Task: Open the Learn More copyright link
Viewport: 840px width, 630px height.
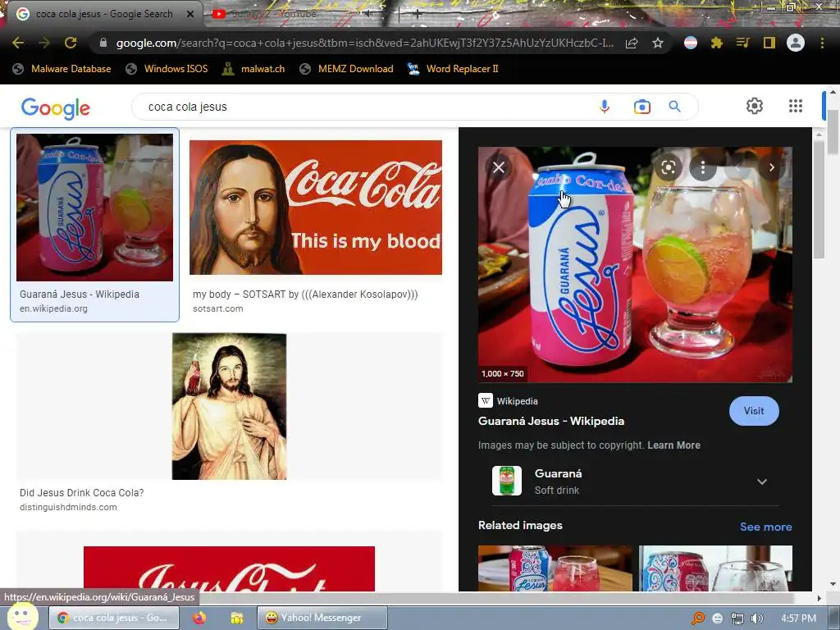Action: [673, 445]
